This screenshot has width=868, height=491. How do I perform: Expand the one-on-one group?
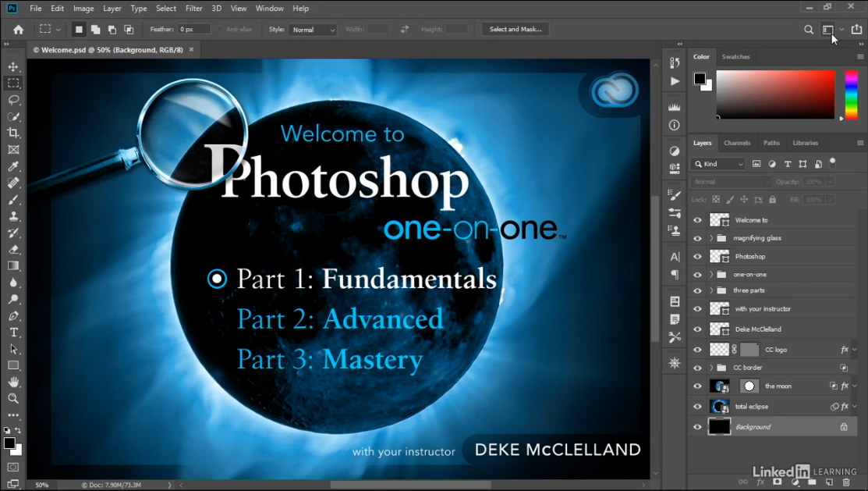(x=711, y=274)
